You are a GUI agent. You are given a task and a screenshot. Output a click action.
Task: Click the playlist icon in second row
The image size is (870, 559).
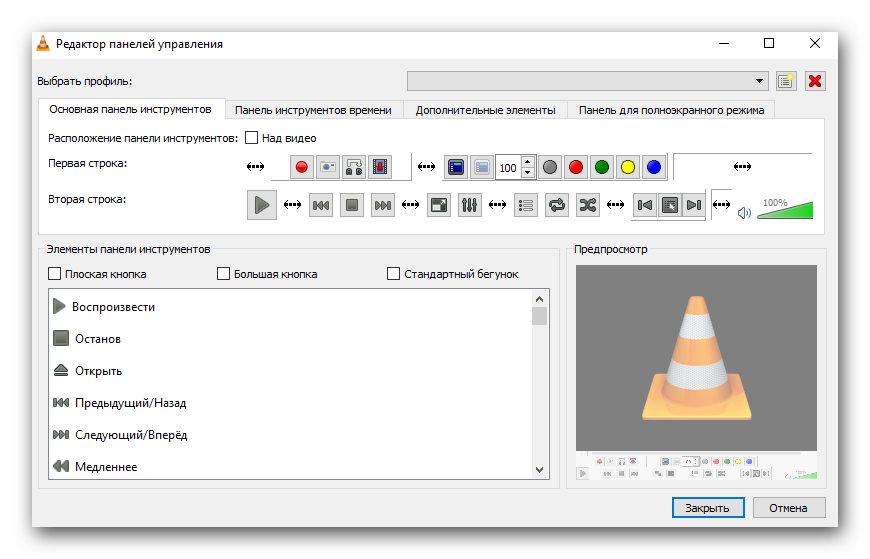(x=526, y=205)
